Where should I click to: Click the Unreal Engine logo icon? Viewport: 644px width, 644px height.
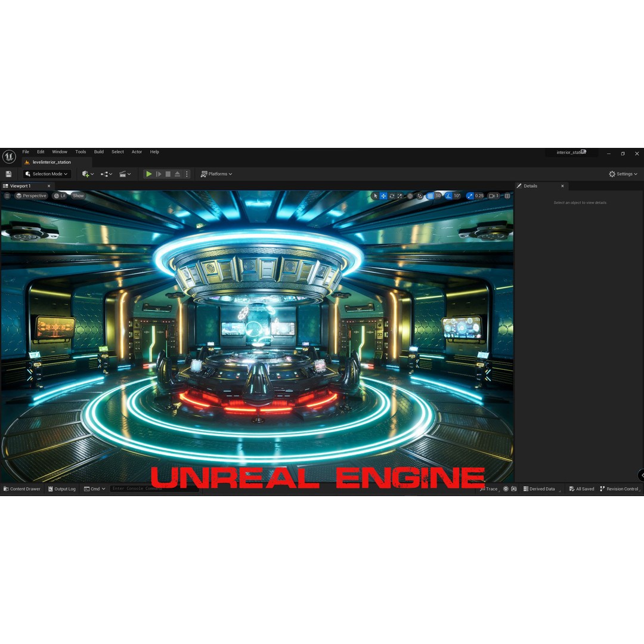coord(9,156)
